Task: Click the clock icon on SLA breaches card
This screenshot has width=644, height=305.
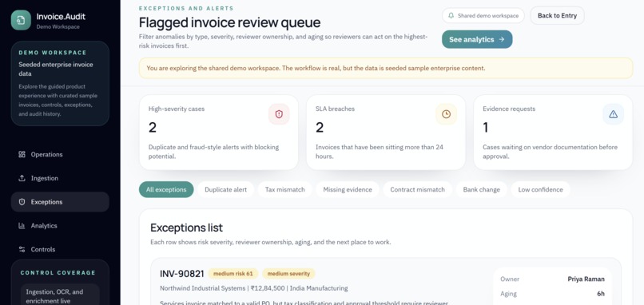Action: click(446, 114)
